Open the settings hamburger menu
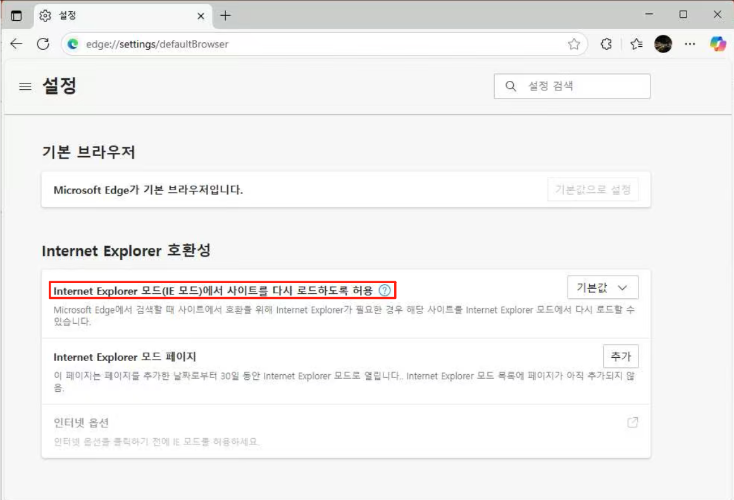The image size is (734, 500). [x=25, y=87]
